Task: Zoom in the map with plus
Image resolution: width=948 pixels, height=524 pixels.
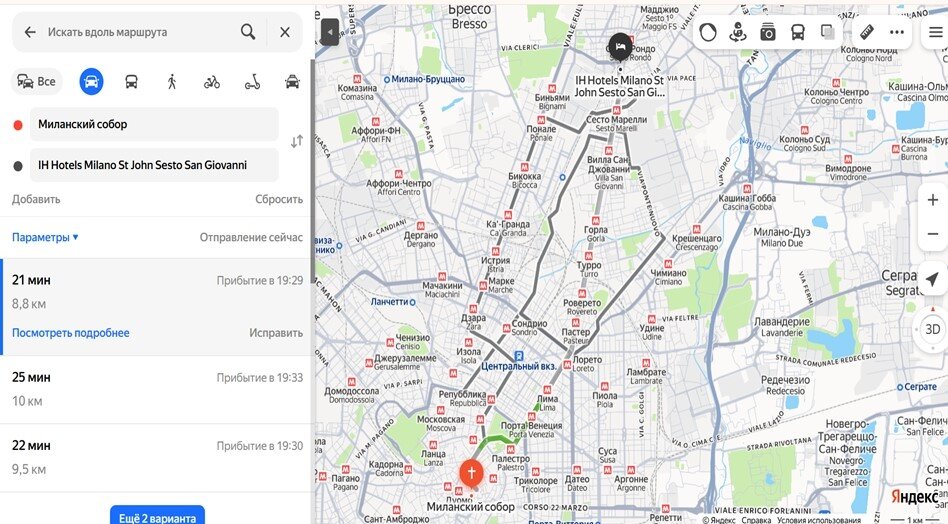Action: 932,200
